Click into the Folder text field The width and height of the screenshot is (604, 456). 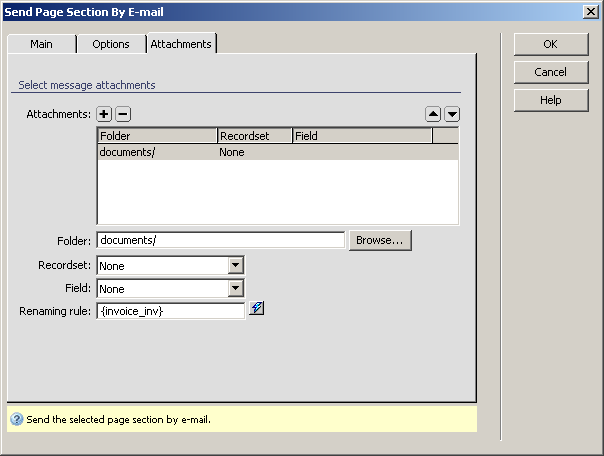pyautogui.click(x=220, y=240)
